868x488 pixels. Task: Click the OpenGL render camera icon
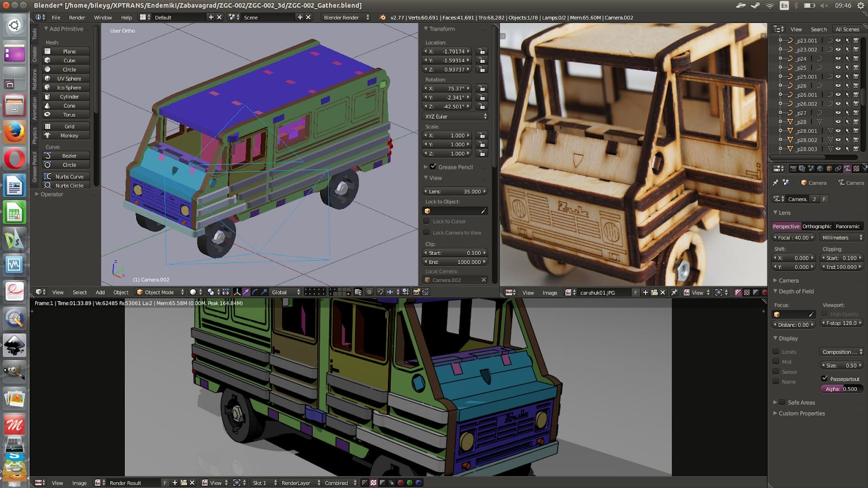[416, 292]
